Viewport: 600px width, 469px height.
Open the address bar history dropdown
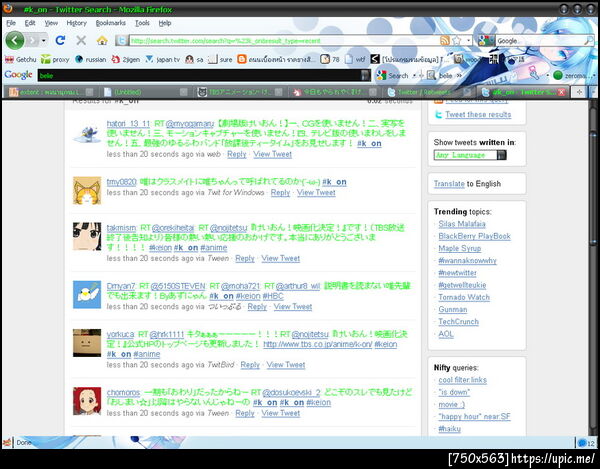tap(468, 41)
